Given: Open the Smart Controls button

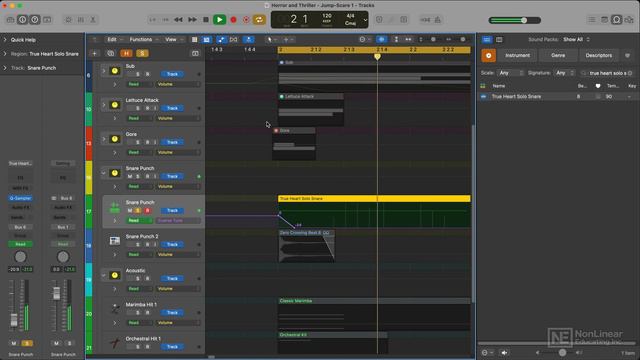Looking at the screenshot, I should (69, 20).
